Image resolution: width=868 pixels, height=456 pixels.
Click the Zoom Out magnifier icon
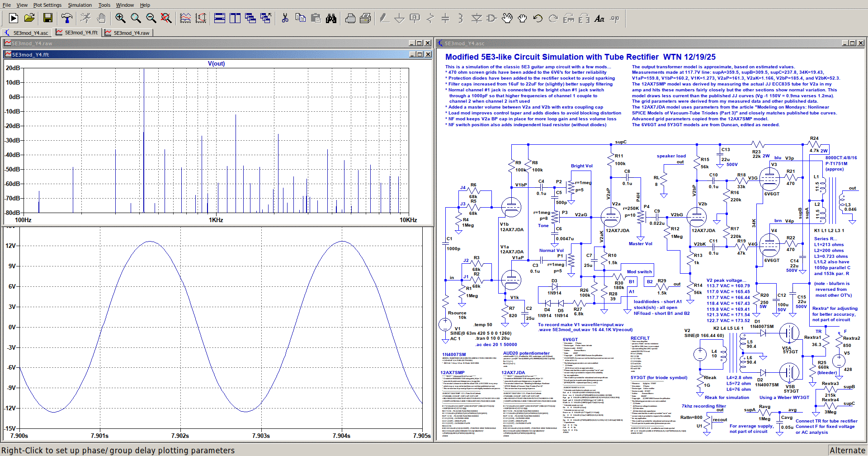tap(151, 18)
